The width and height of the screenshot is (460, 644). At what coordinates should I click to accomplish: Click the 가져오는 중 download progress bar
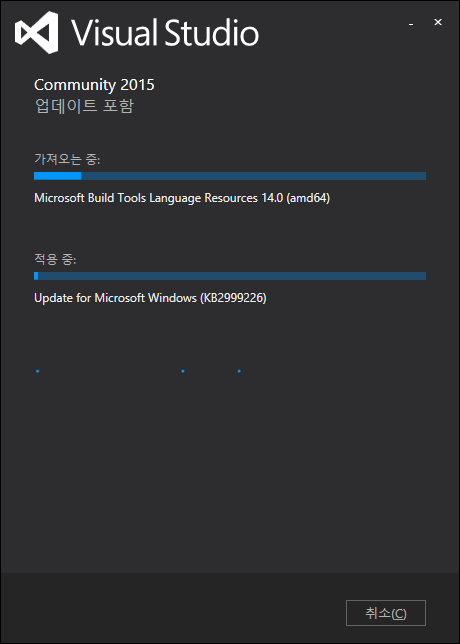tap(230, 176)
